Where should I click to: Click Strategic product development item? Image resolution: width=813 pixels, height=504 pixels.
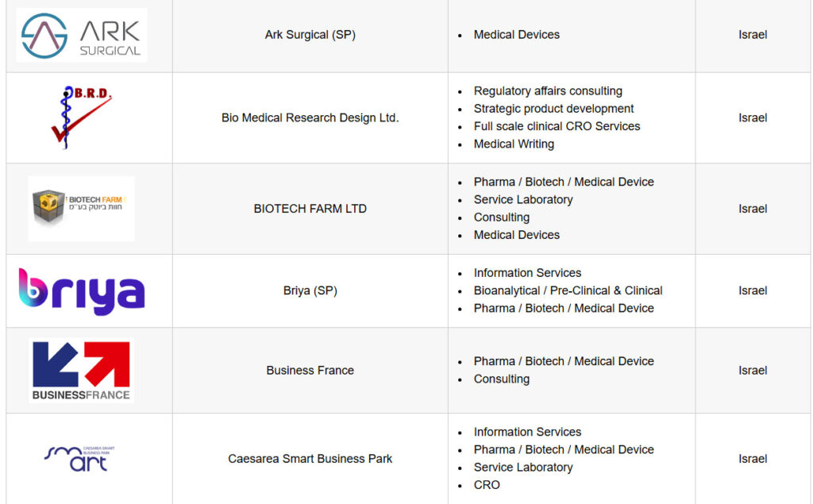click(x=553, y=109)
